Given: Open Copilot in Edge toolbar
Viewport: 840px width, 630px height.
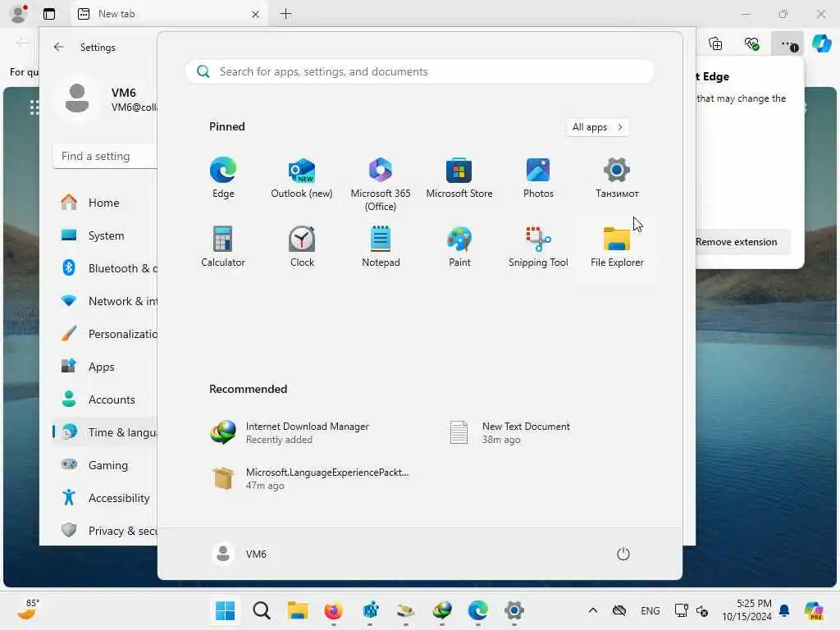Looking at the screenshot, I should pos(821,43).
